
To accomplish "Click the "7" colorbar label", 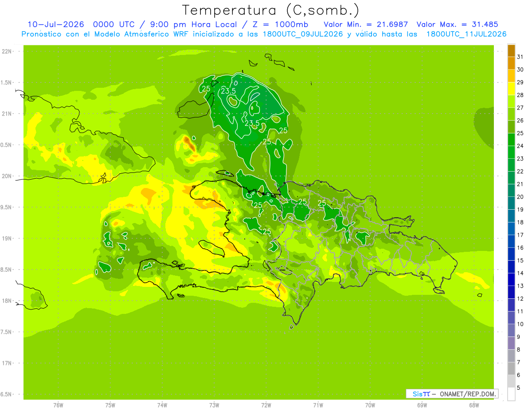I will (x=518, y=362).
